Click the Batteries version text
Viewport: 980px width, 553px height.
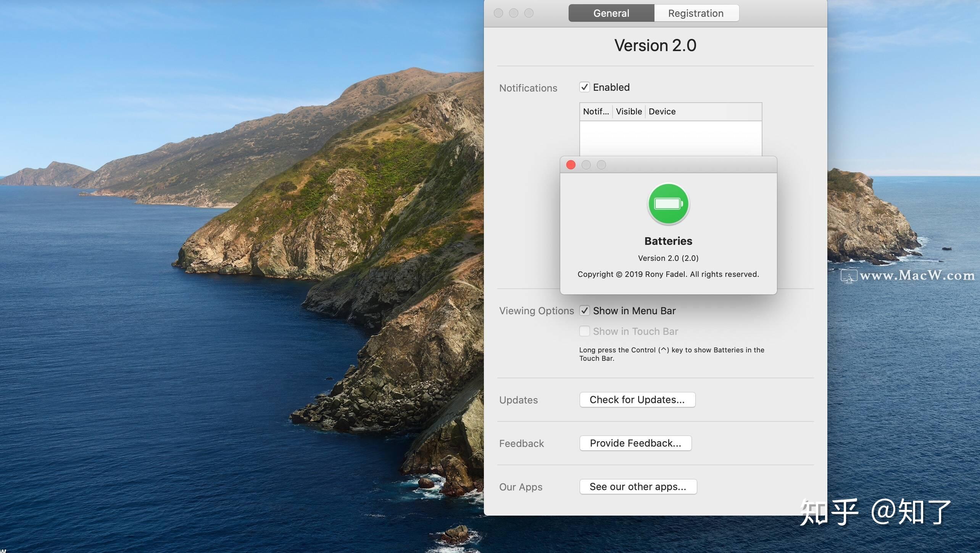point(668,258)
